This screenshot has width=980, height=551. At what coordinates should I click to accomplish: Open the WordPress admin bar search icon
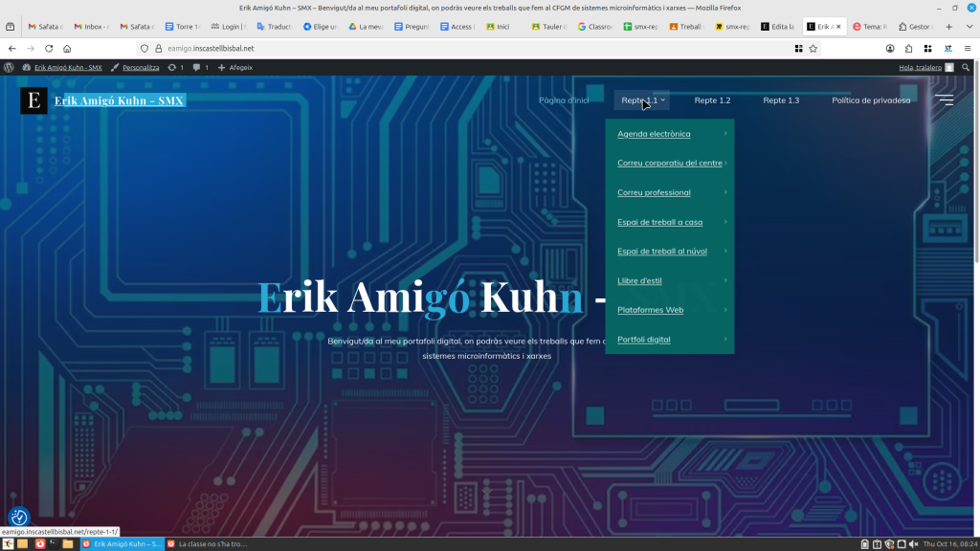tap(966, 68)
